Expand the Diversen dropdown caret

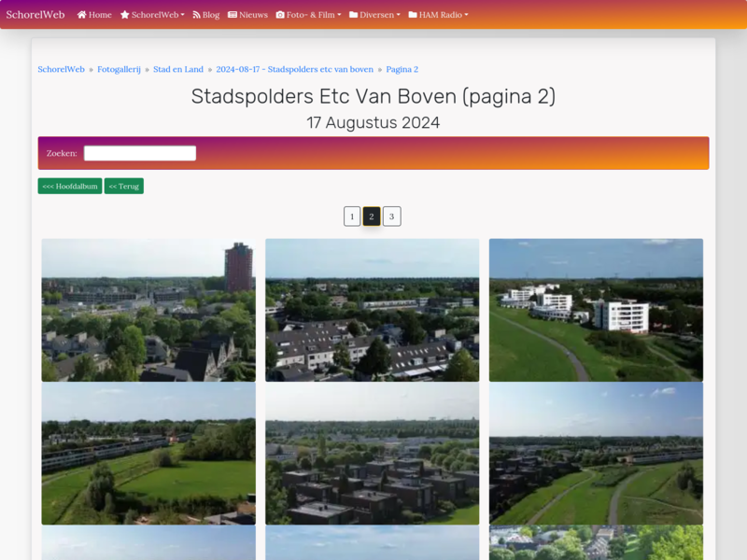399,15
